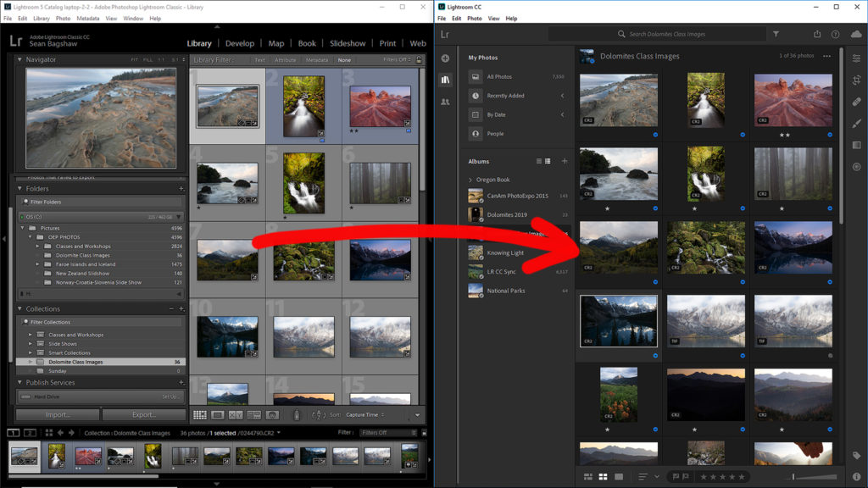Screen dimensions: 868x488
Task: Open Photo menu in Lightroom CC
Action: pos(475,19)
